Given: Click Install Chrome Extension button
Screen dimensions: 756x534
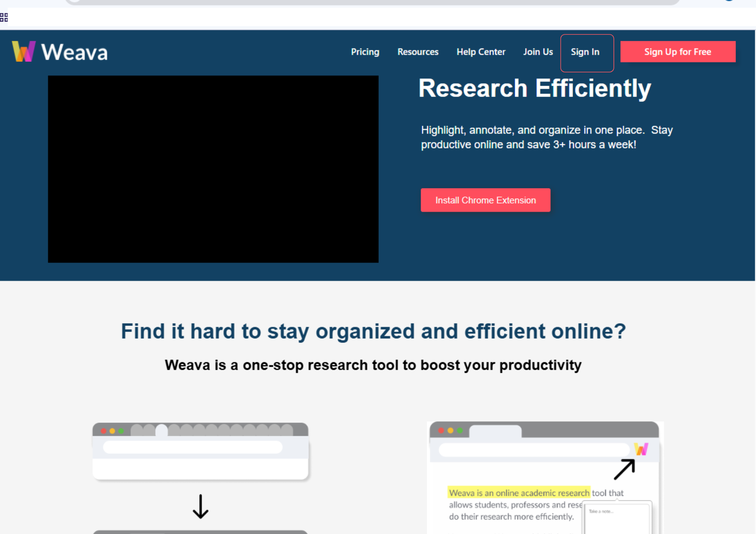Looking at the screenshot, I should pos(485,200).
